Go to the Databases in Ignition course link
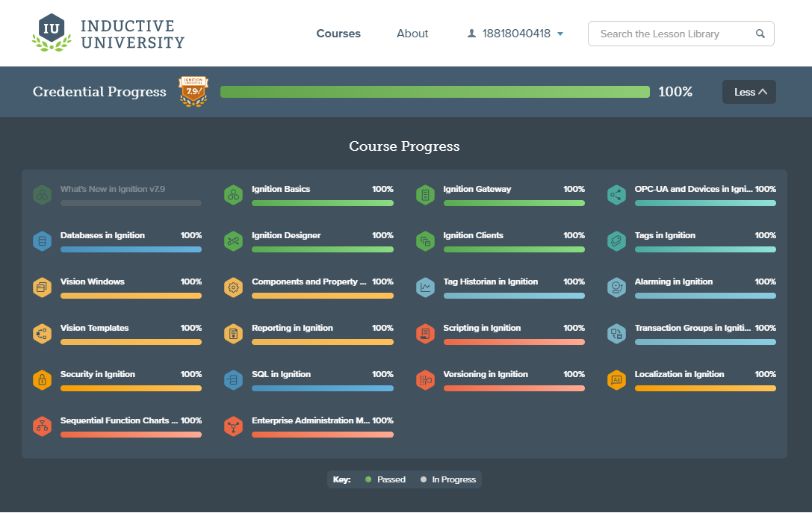812x513 pixels. [x=102, y=235]
